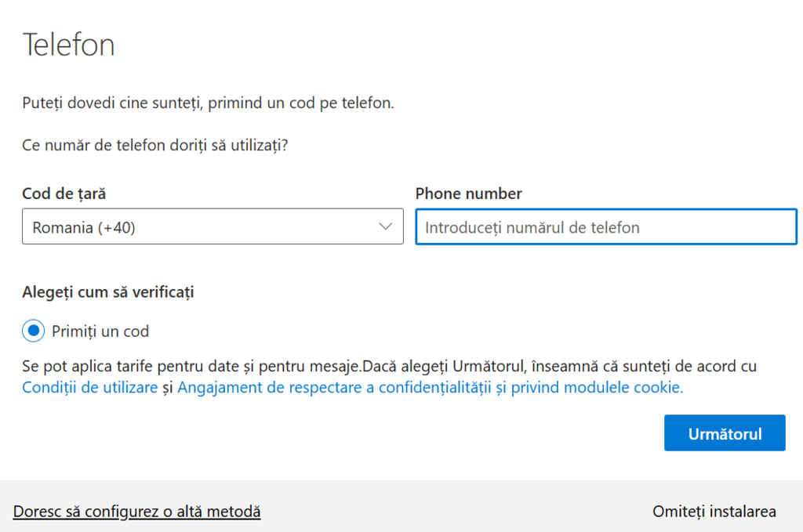Click "Doresc să configurez o altă metodă"
This screenshot has width=803, height=532.
click(x=136, y=512)
